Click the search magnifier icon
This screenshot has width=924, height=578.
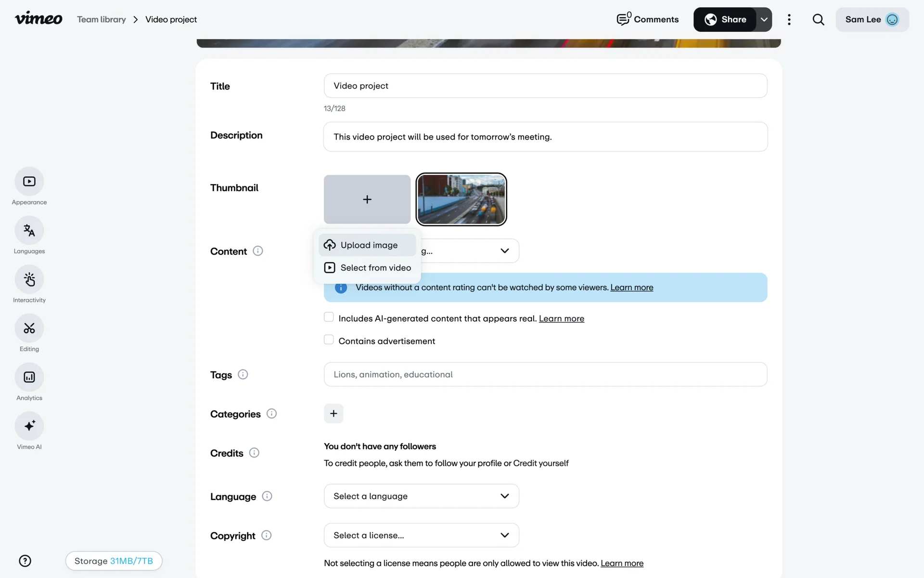pos(818,20)
